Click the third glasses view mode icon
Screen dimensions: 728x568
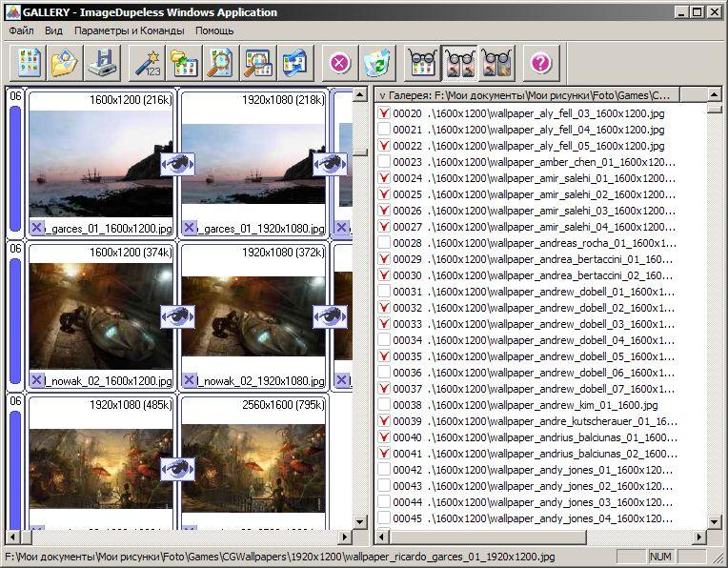coord(497,63)
